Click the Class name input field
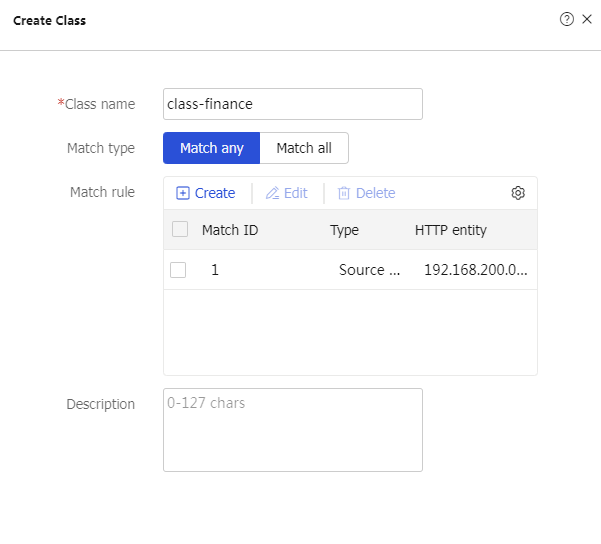The width and height of the screenshot is (601, 544). click(293, 104)
